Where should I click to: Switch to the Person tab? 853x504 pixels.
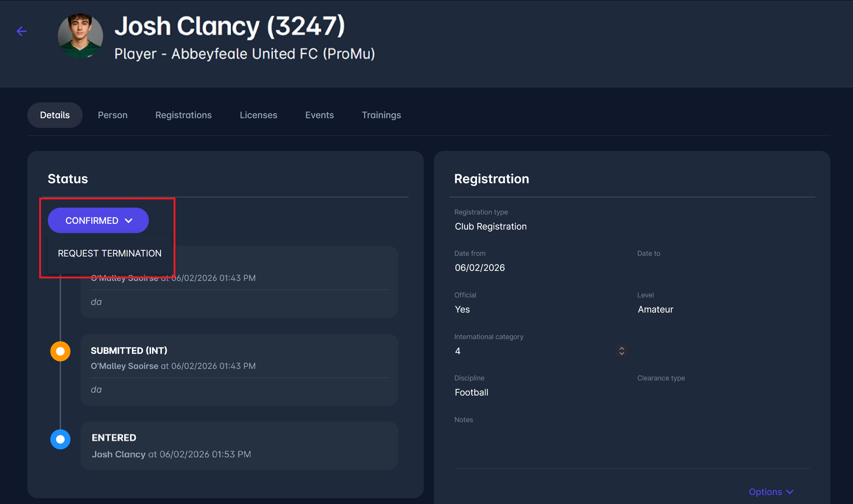point(113,115)
